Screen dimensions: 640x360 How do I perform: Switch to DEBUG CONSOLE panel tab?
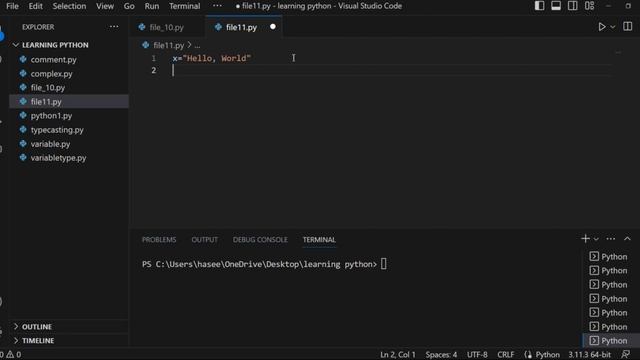pos(260,240)
